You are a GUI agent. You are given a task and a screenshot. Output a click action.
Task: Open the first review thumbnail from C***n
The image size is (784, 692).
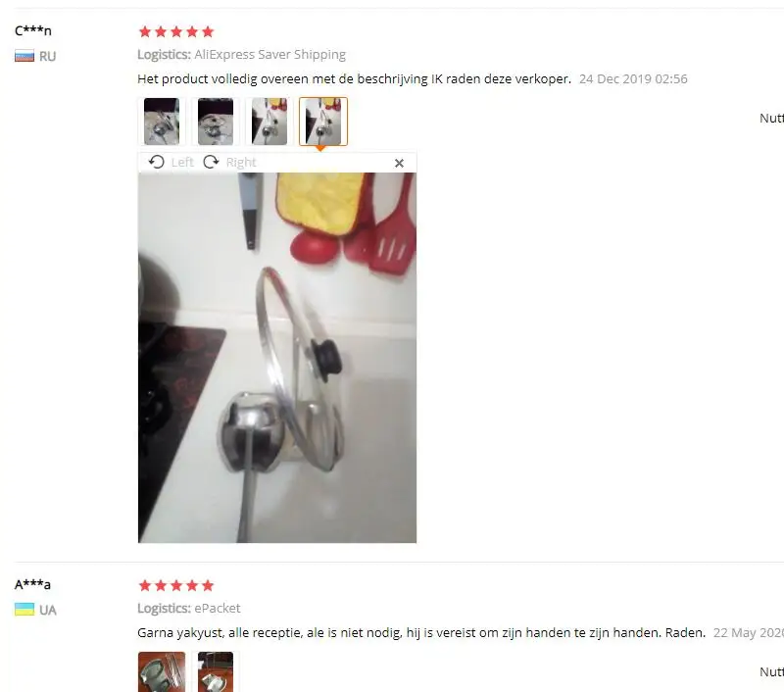(162, 122)
